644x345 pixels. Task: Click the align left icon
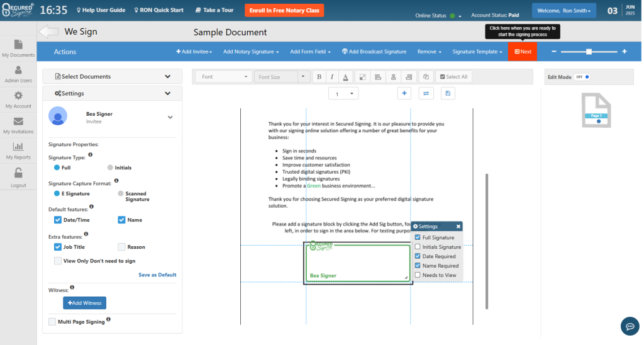coord(378,77)
